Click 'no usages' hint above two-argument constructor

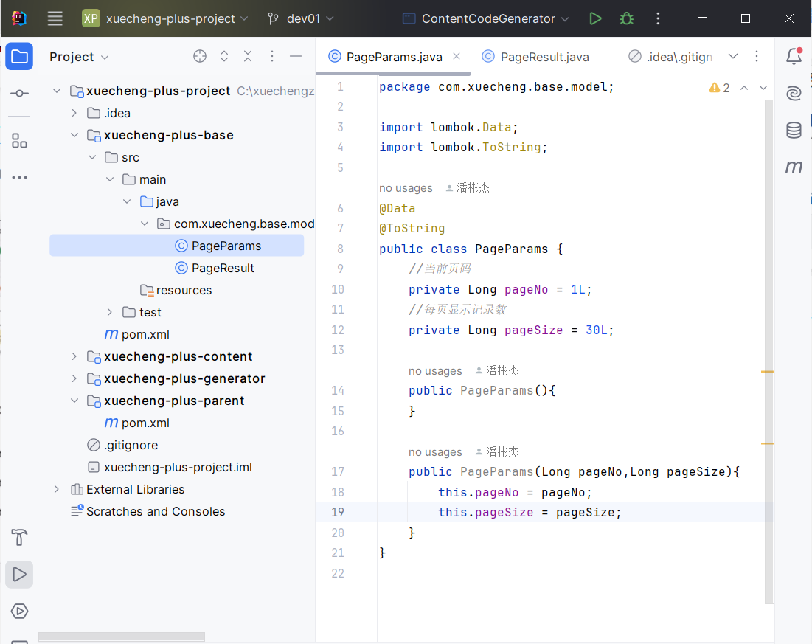click(435, 452)
